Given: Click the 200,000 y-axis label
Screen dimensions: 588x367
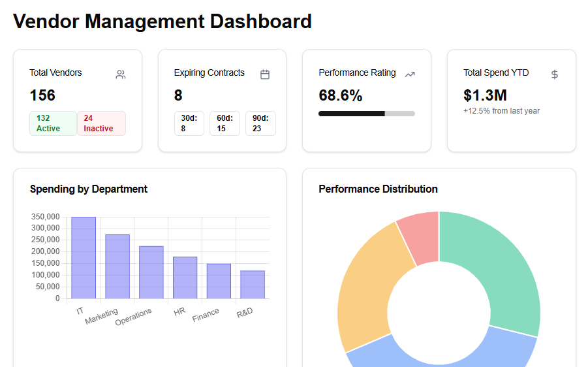Looking at the screenshot, I should pos(46,251).
